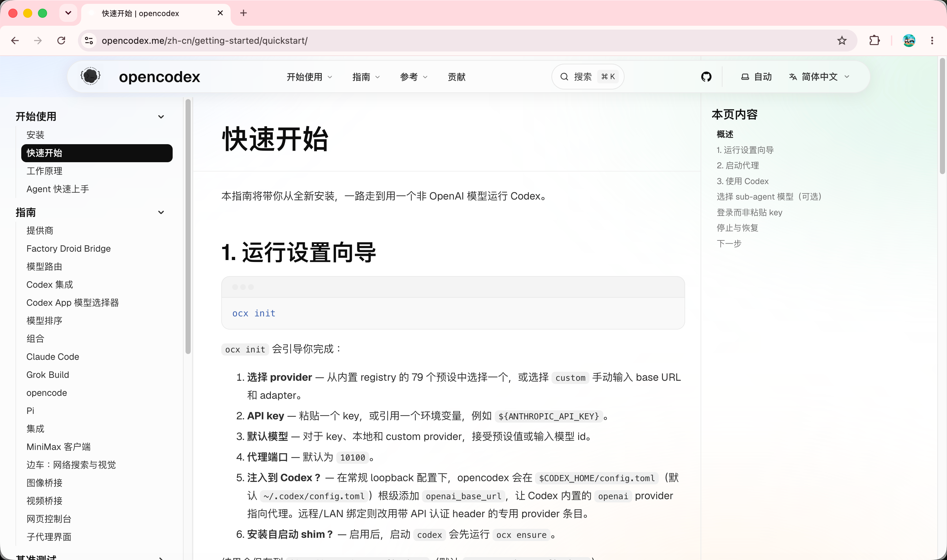This screenshot has width=947, height=560.
Task: Open 边车：网络搜索与视觉 guide page
Action: click(71, 465)
